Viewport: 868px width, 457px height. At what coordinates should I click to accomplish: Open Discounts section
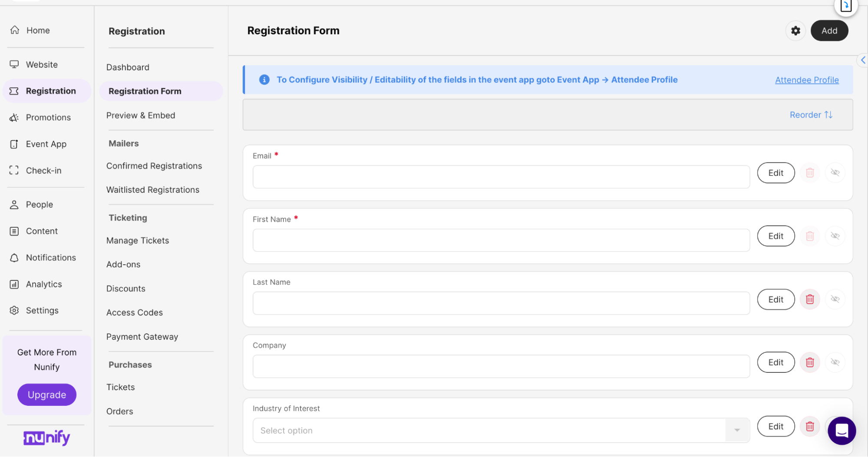pyautogui.click(x=126, y=289)
